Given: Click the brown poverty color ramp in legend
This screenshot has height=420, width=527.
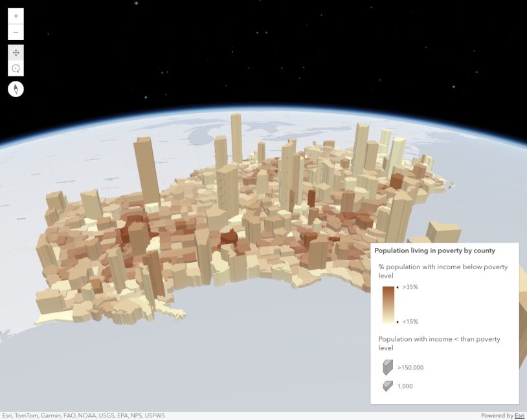Looking at the screenshot, I should [388, 304].
